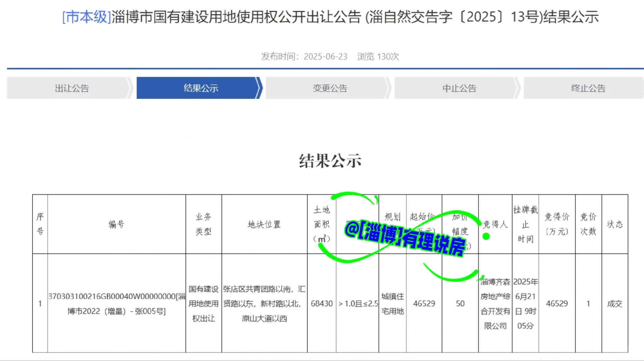Click the view count 浏览 130次
The width and height of the screenshot is (644, 361).
pyautogui.click(x=378, y=56)
